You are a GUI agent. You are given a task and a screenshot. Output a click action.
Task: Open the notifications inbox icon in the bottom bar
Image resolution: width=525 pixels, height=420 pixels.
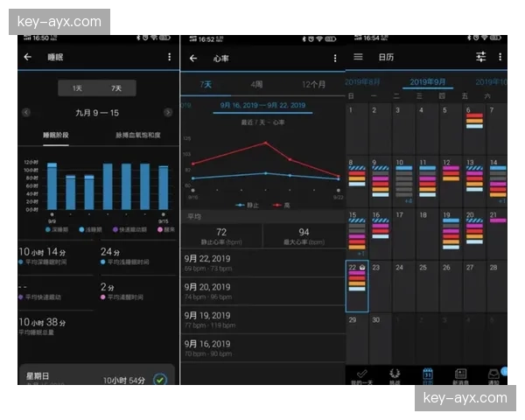pos(493,375)
